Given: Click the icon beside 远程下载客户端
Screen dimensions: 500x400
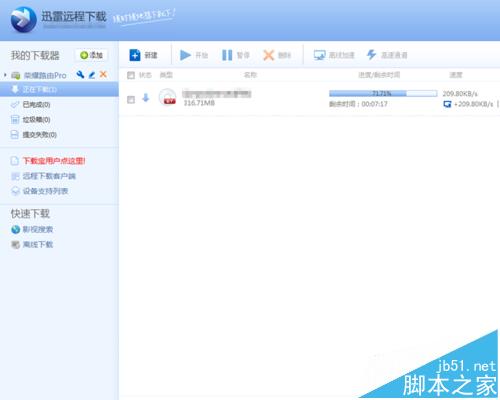Looking at the screenshot, I should 15,176.
